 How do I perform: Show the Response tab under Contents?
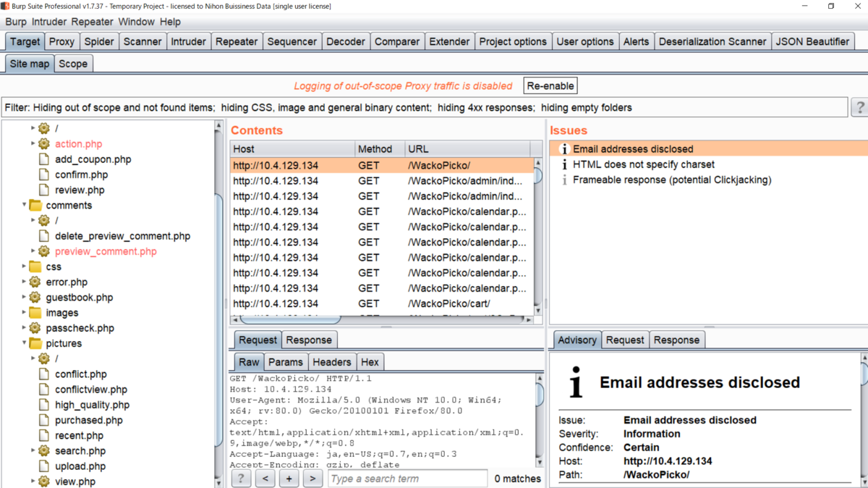309,340
